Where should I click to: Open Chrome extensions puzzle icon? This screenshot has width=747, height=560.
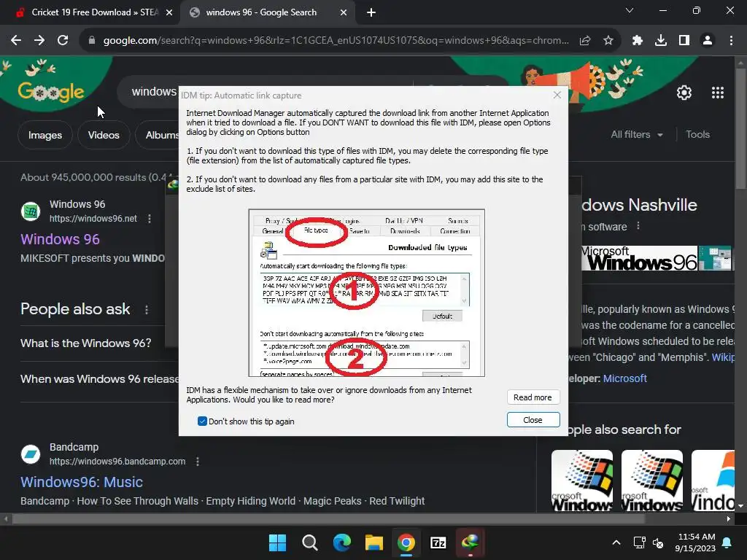(x=638, y=41)
